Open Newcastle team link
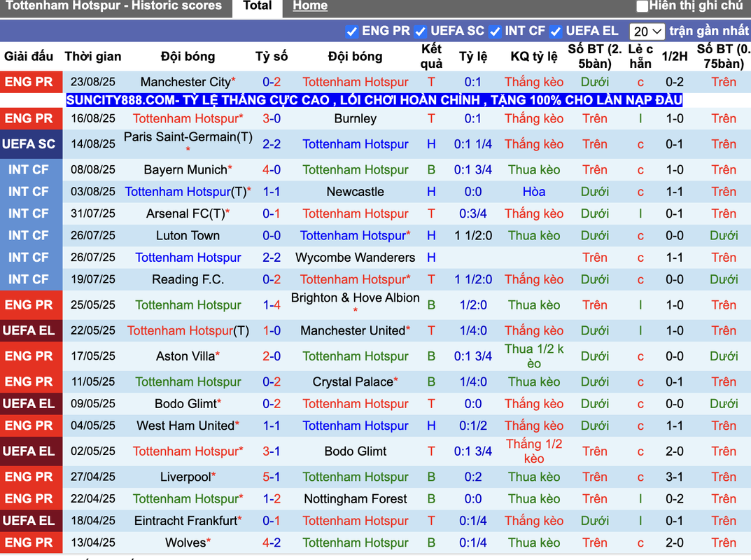 pyautogui.click(x=356, y=192)
